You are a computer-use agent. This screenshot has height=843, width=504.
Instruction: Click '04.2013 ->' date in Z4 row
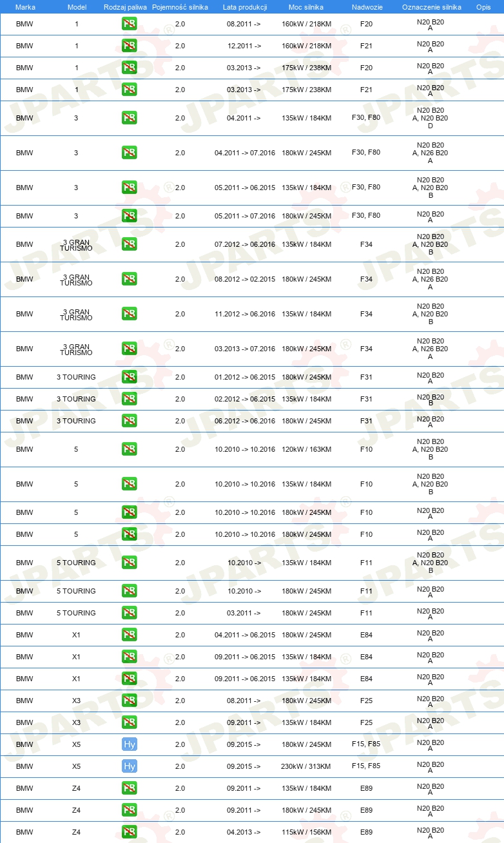tap(244, 832)
